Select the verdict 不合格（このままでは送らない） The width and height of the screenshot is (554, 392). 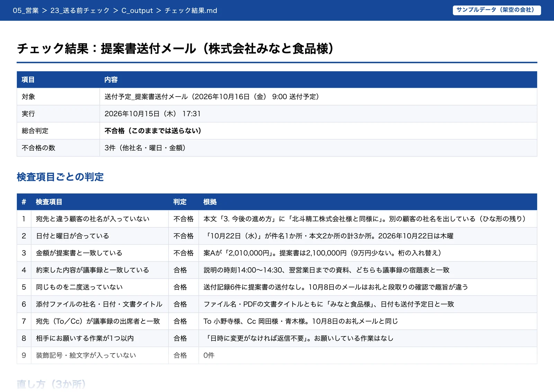click(x=153, y=131)
